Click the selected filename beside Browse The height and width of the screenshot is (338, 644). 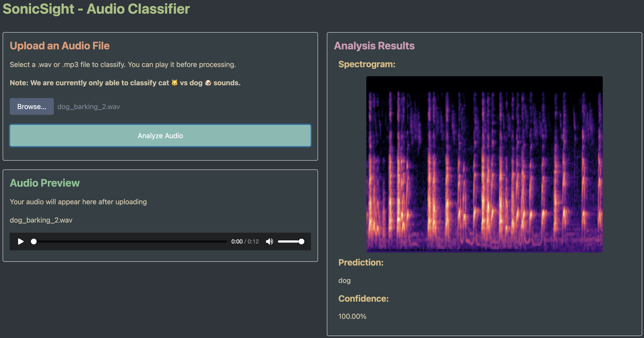pyautogui.click(x=88, y=107)
